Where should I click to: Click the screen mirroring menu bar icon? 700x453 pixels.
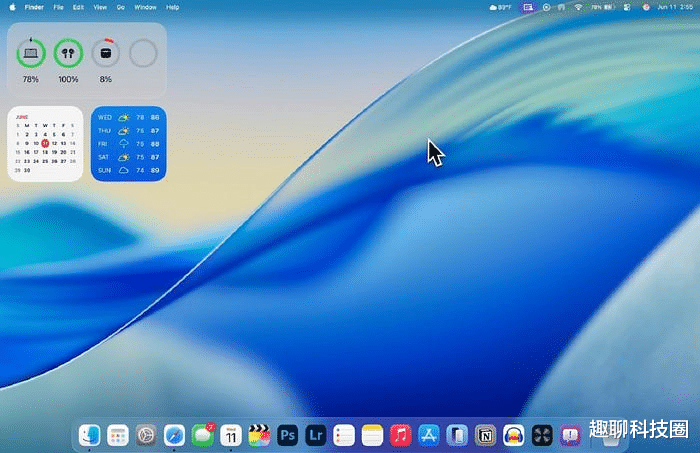(x=528, y=7)
